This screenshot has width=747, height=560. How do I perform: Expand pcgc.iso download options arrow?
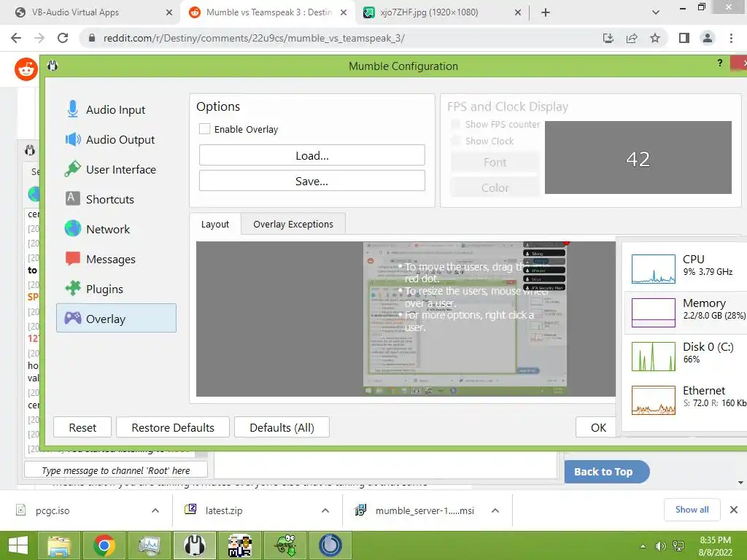point(155,510)
